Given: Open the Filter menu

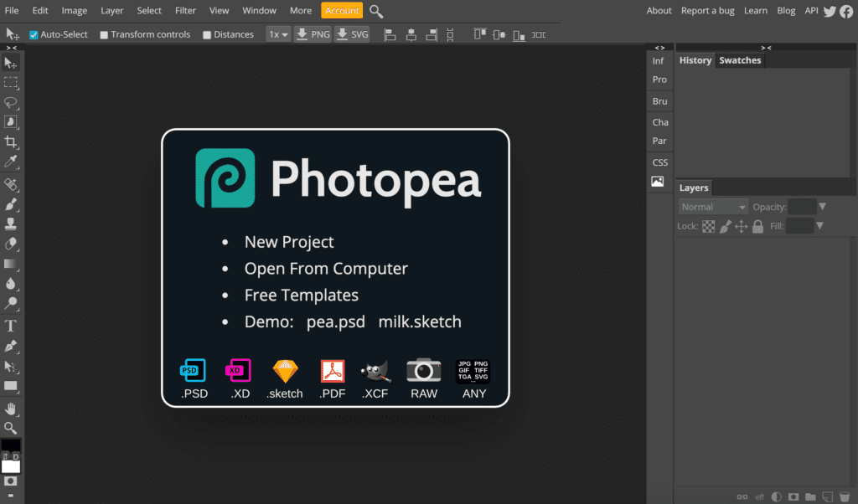Looking at the screenshot, I should point(185,10).
